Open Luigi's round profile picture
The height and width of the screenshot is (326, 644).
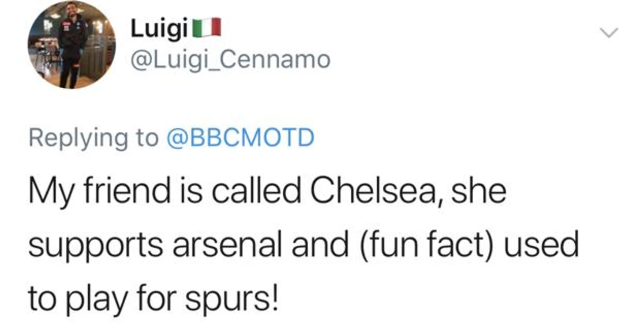tap(72, 45)
